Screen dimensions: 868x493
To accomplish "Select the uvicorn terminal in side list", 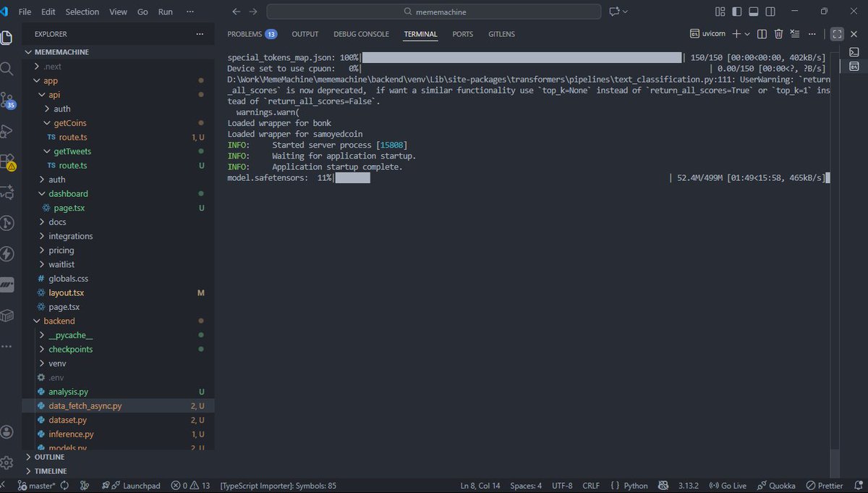I will pyautogui.click(x=854, y=66).
